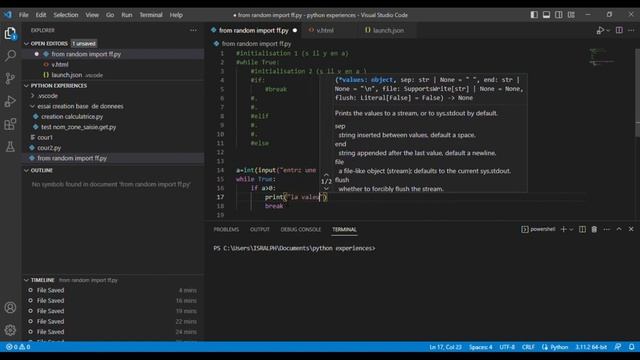Split the terminal
Viewport: 640px width, 360px height.
click(582, 229)
